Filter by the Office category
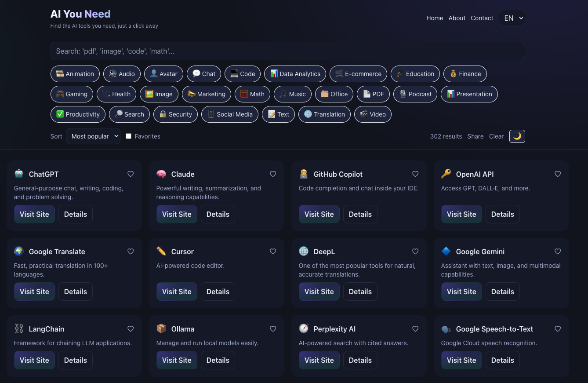Viewport: 588px width, 383px height. pyautogui.click(x=334, y=94)
